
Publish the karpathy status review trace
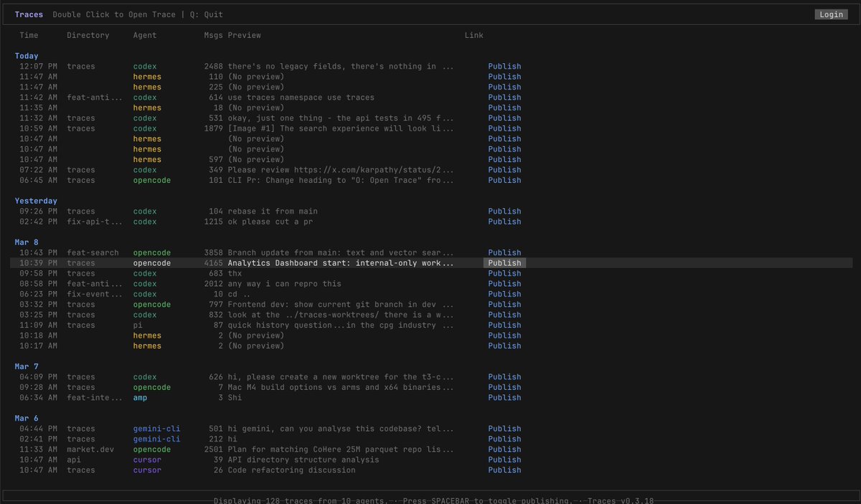click(504, 170)
